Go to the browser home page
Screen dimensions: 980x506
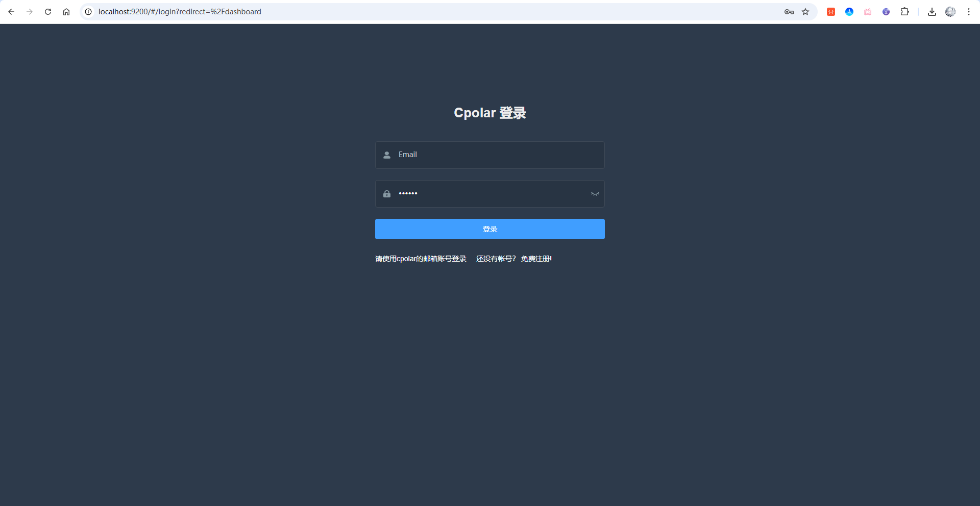click(66, 12)
